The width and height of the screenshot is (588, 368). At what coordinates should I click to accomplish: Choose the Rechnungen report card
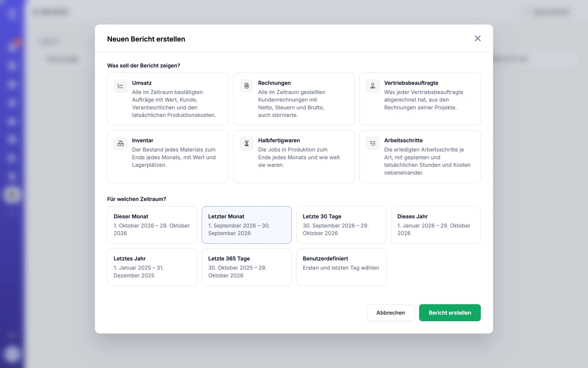(294, 99)
